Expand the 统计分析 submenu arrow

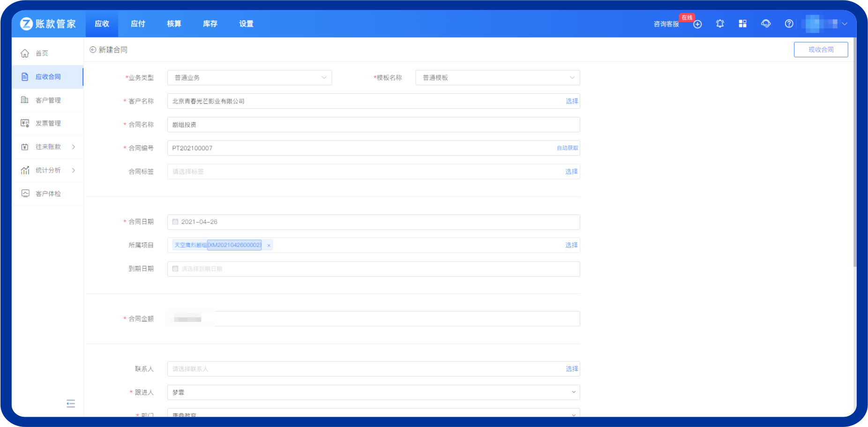[74, 170]
